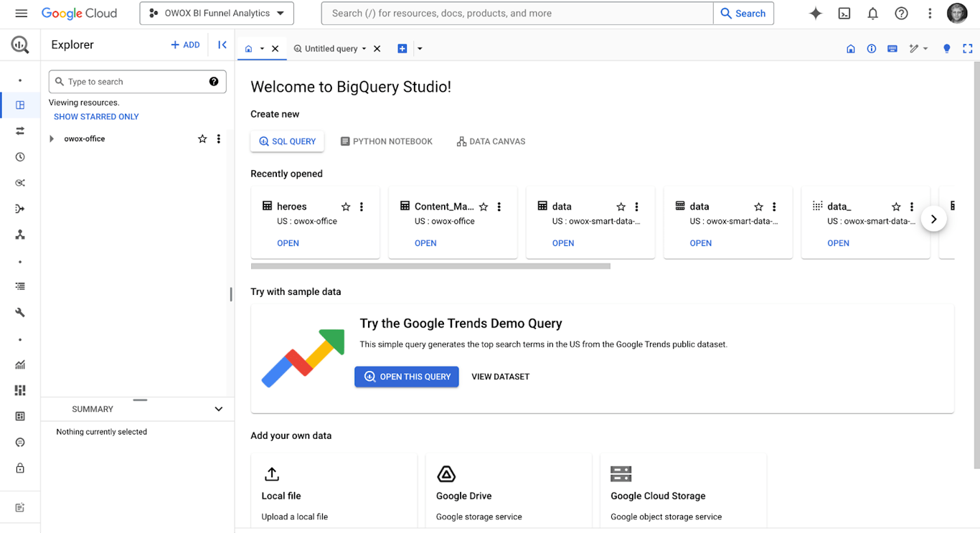The width and height of the screenshot is (980, 533).
Task: Open the Gemini sparkle assistant icon
Action: pos(816,14)
